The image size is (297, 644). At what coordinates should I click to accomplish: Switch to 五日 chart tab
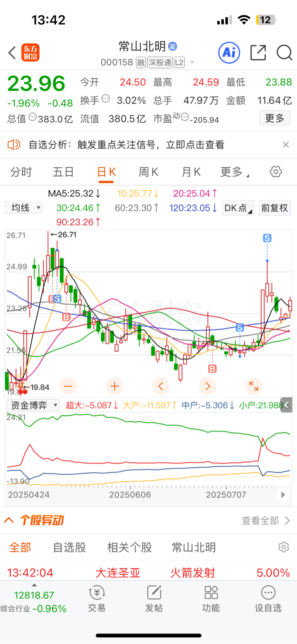click(x=63, y=172)
